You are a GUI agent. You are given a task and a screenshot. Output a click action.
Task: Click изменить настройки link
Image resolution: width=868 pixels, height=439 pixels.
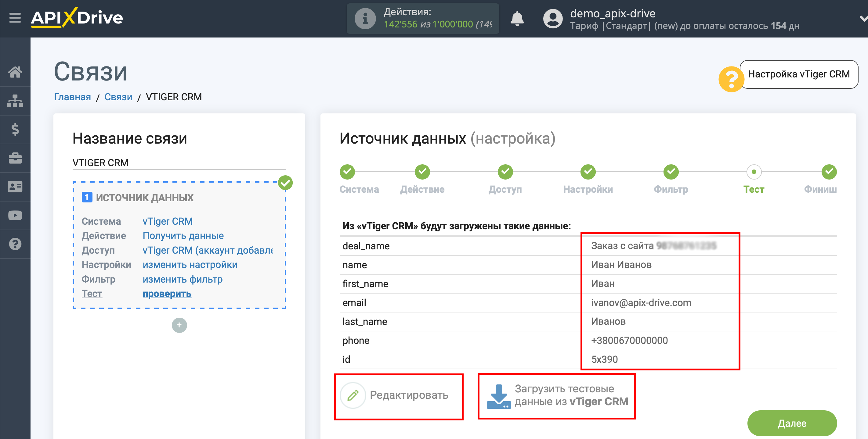click(x=190, y=265)
